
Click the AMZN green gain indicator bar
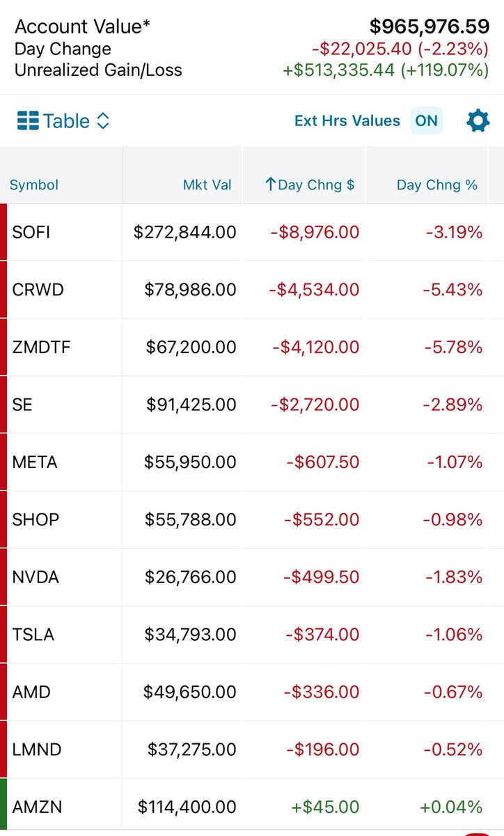(x=3, y=807)
